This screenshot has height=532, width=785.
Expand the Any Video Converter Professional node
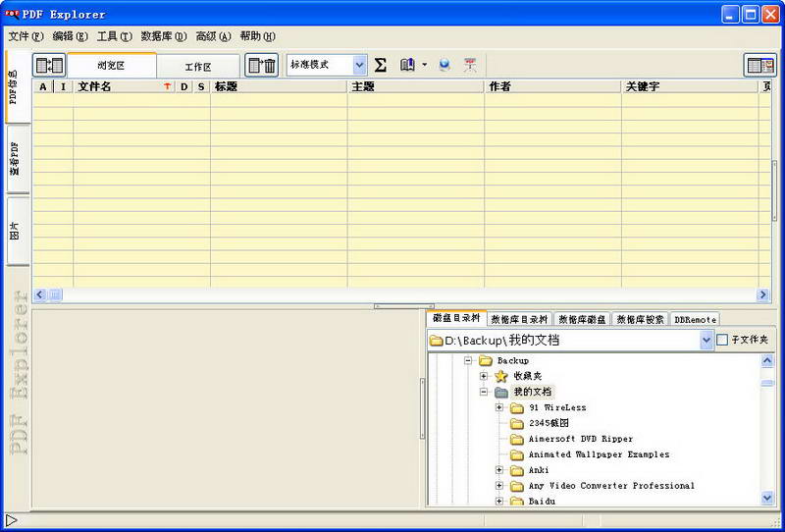499,486
